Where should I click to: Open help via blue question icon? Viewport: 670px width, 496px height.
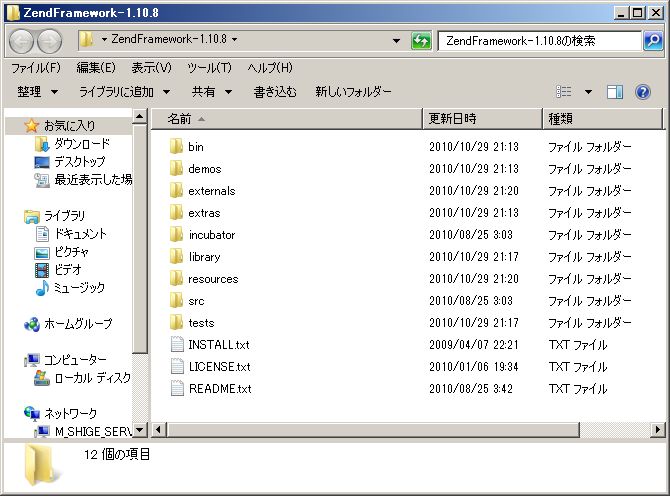[x=643, y=91]
